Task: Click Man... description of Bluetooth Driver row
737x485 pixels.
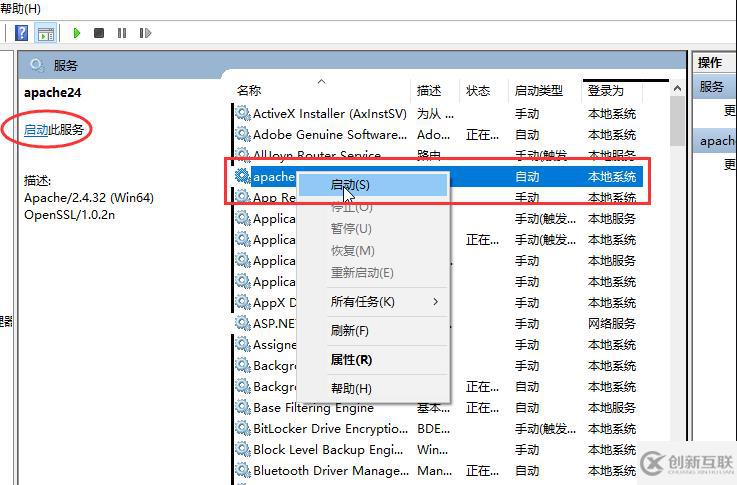Action: [434, 471]
